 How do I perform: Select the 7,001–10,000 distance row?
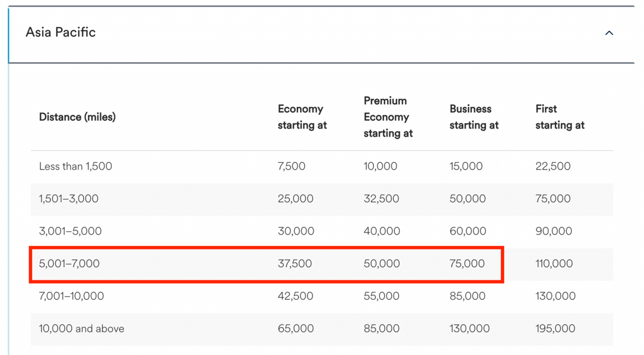point(322,297)
